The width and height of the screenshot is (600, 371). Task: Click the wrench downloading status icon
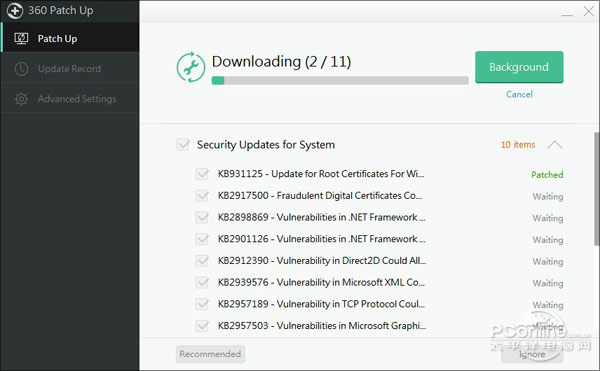point(191,67)
